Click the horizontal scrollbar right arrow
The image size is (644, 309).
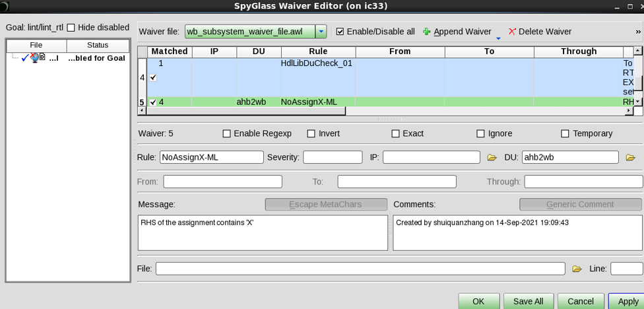click(629, 111)
